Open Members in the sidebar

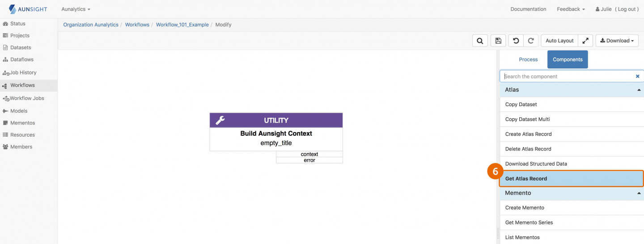point(21,147)
